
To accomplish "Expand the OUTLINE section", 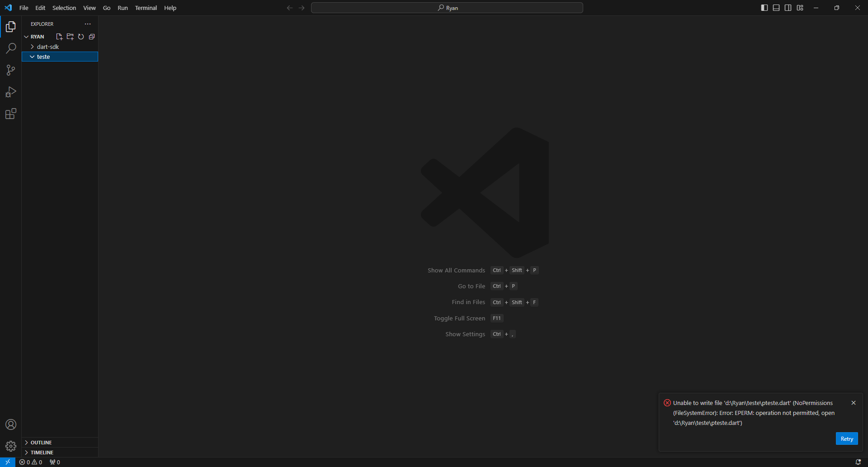I will click(x=60, y=443).
